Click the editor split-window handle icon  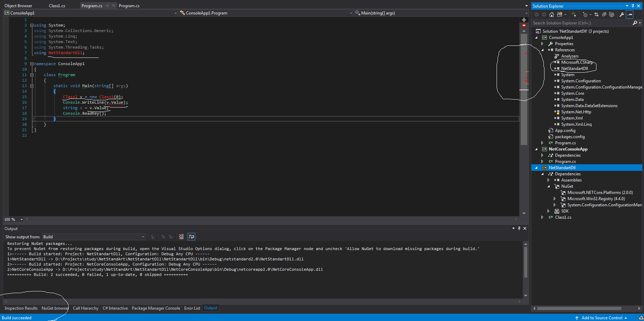point(524,20)
